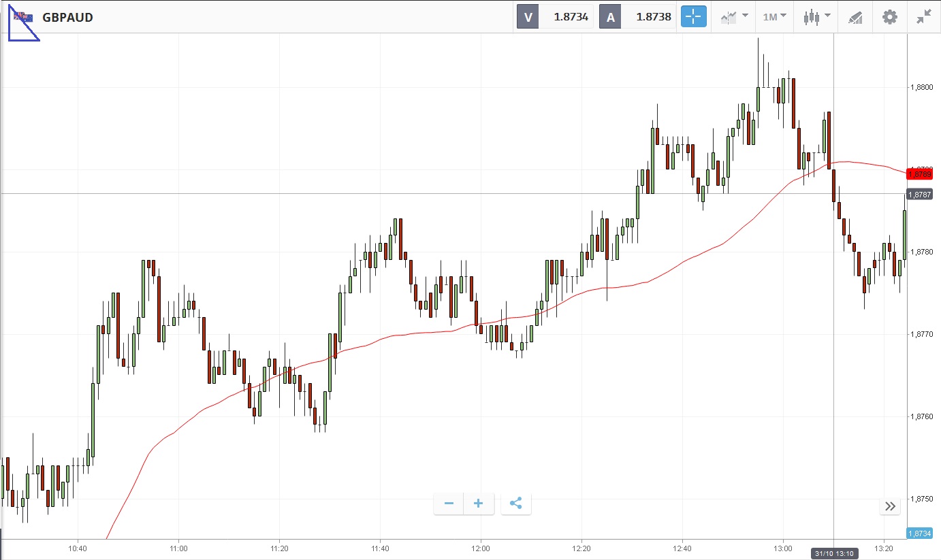Click the share chart icon
The width and height of the screenshot is (941, 560).
[515, 504]
